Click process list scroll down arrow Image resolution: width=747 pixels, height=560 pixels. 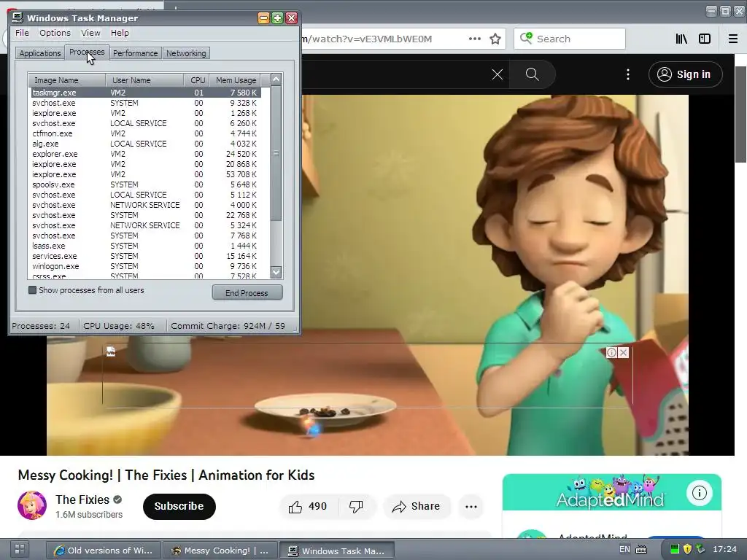(x=276, y=273)
